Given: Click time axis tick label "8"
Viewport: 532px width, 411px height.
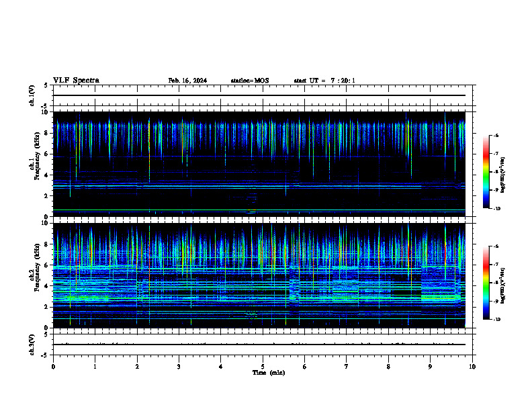Looking at the screenshot, I should (388, 367).
